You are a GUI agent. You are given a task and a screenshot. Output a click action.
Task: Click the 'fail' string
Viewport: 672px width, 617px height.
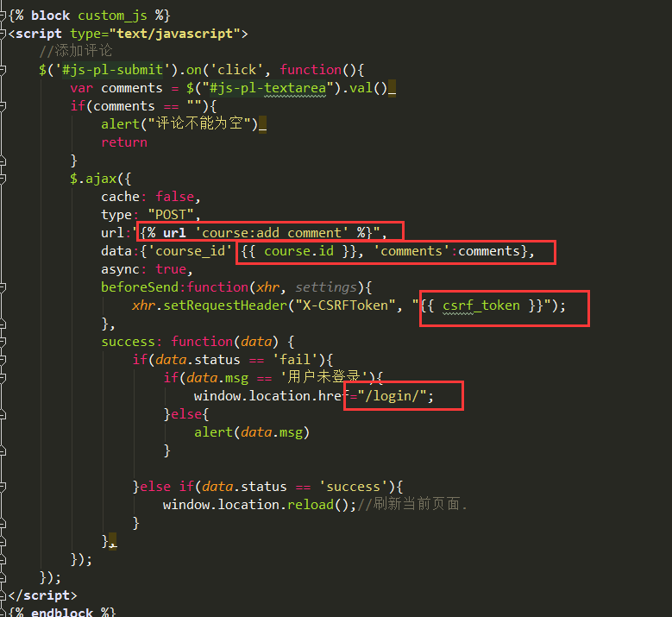click(295, 360)
